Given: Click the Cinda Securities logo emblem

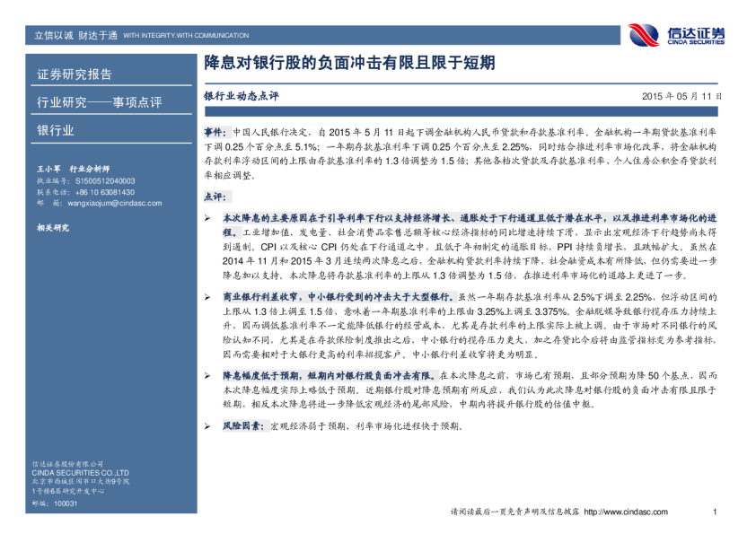Looking at the screenshot, I should pyautogui.click(x=645, y=35).
